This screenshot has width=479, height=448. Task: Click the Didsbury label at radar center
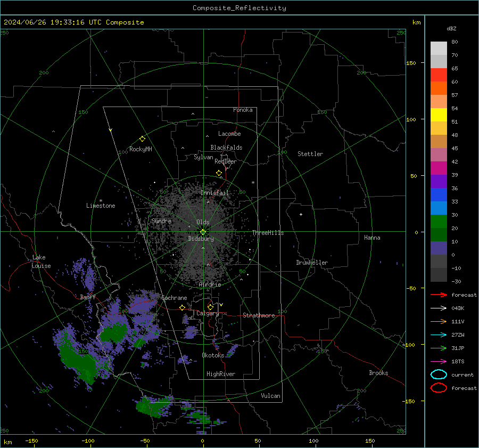click(201, 239)
